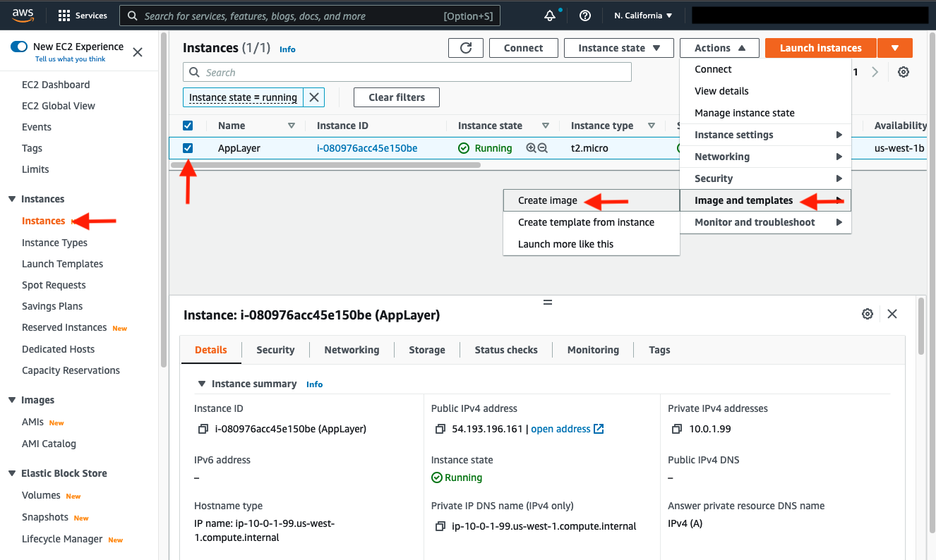Sort by the Name column arrow
Screen dimensions: 936x560
(292, 126)
